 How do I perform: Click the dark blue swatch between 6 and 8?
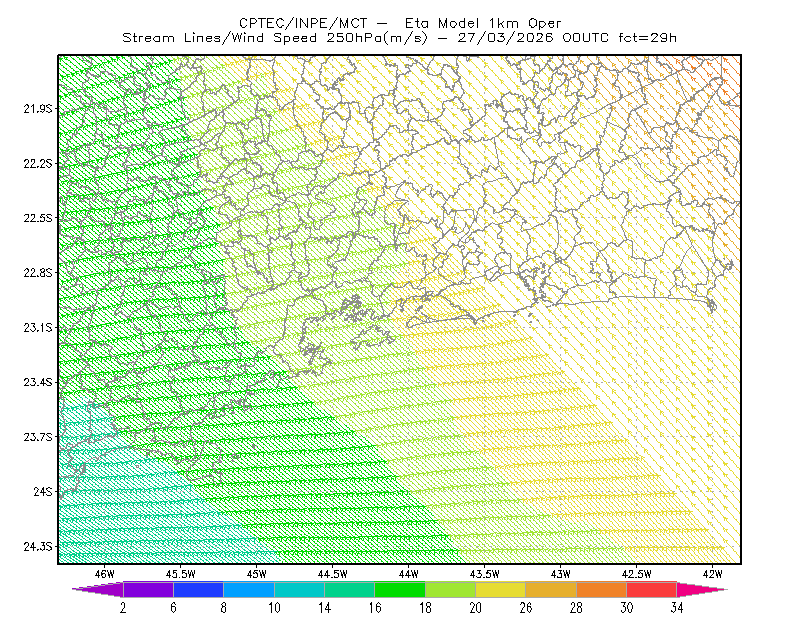coord(198,589)
